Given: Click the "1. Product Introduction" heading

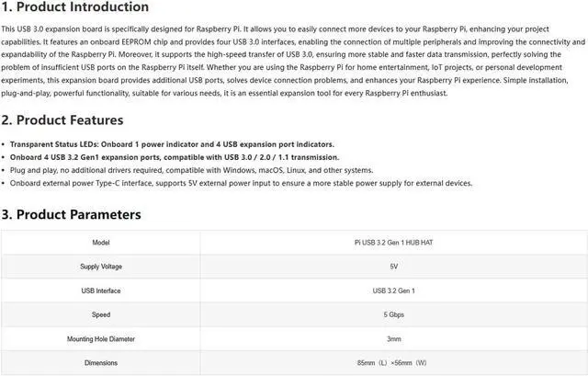Looking at the screenshot, I should tap(75, 7).
